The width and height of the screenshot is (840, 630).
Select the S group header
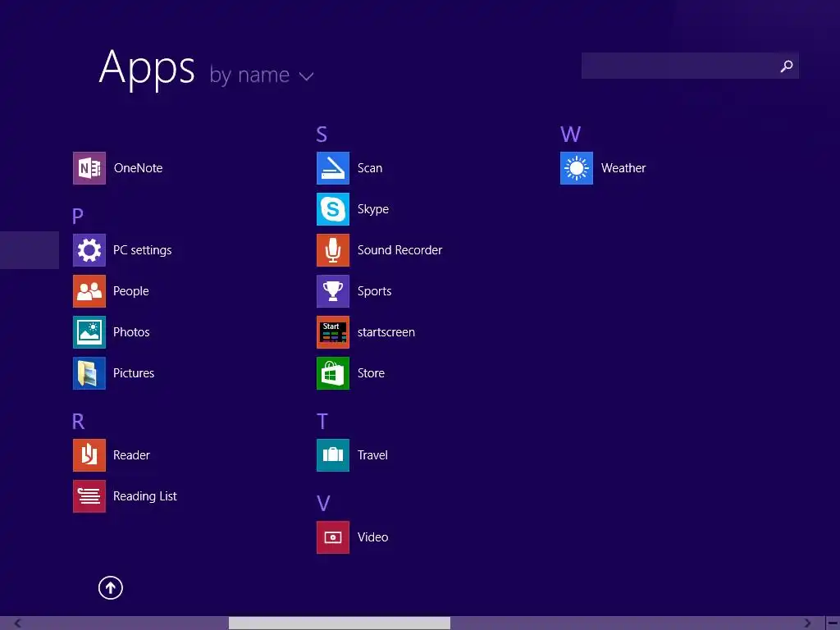tap(322, 134)
